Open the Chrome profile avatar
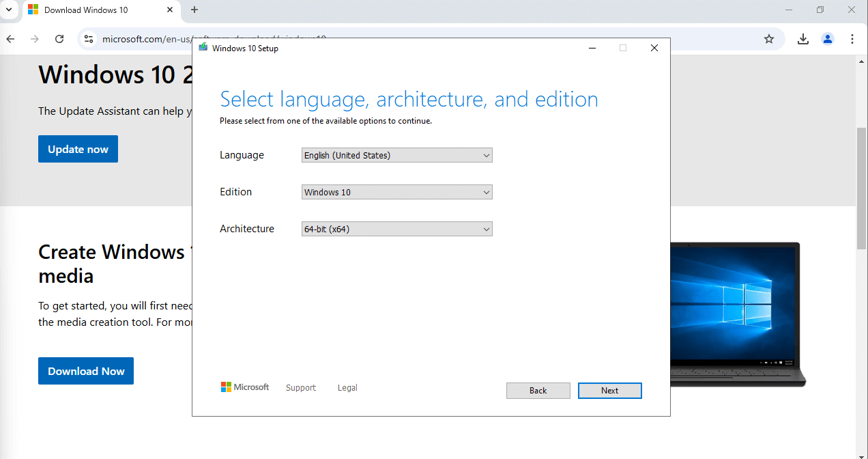Image resolution: width=868 pixels, height=459 pixels. [828, 39]
